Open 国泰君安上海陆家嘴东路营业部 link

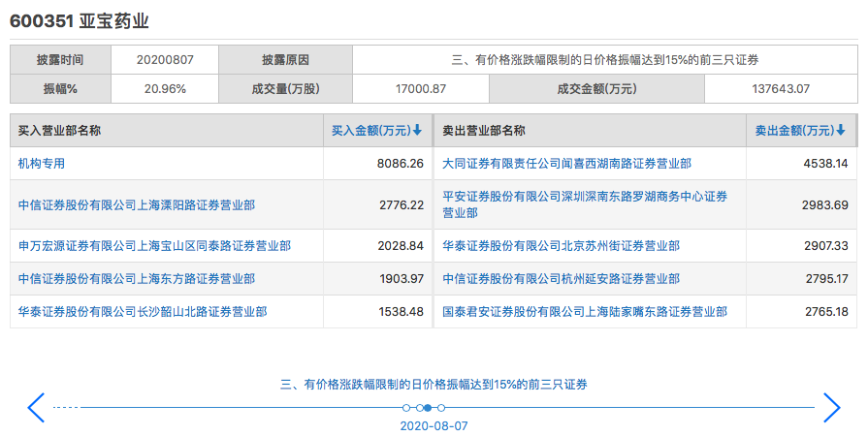[x=585, y=312]
